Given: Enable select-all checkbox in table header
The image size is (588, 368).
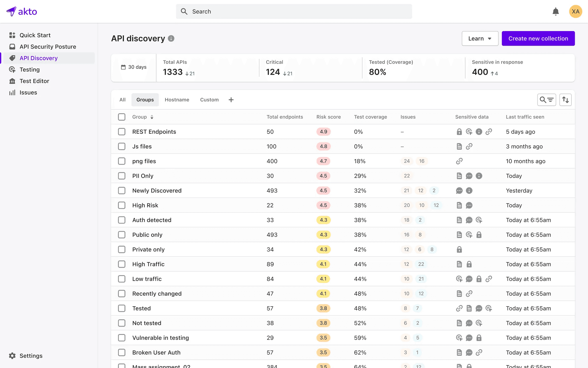Looking at the screenshot, I should pyautogui.click(x=122, y=117).
